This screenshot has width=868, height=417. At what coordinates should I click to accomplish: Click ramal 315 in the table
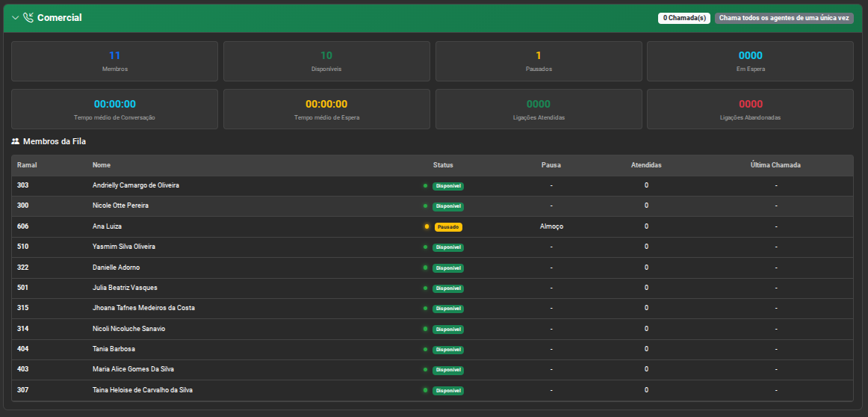pyautogui.click(x=22, y=308)
